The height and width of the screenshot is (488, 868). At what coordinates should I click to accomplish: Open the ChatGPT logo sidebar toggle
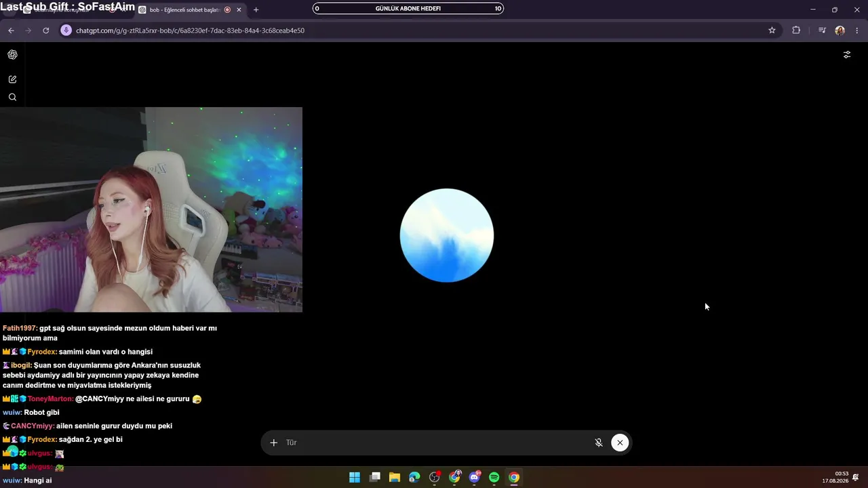[12, 55]
